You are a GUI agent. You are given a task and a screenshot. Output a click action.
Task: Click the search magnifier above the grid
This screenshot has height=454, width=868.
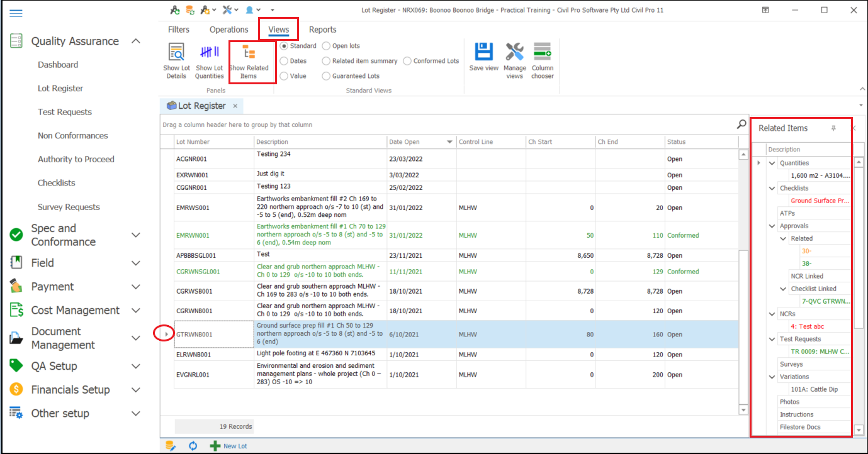pyautogui.click(x=741, y=125)
